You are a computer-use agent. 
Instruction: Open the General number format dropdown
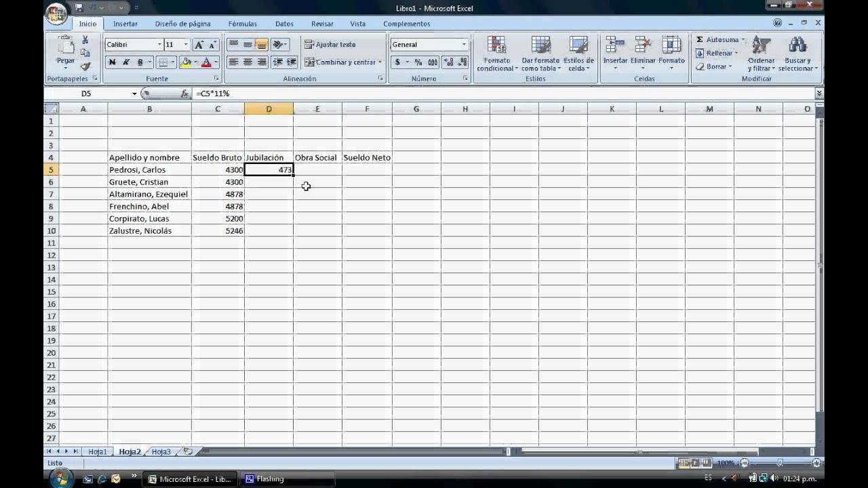pos(465,45)
